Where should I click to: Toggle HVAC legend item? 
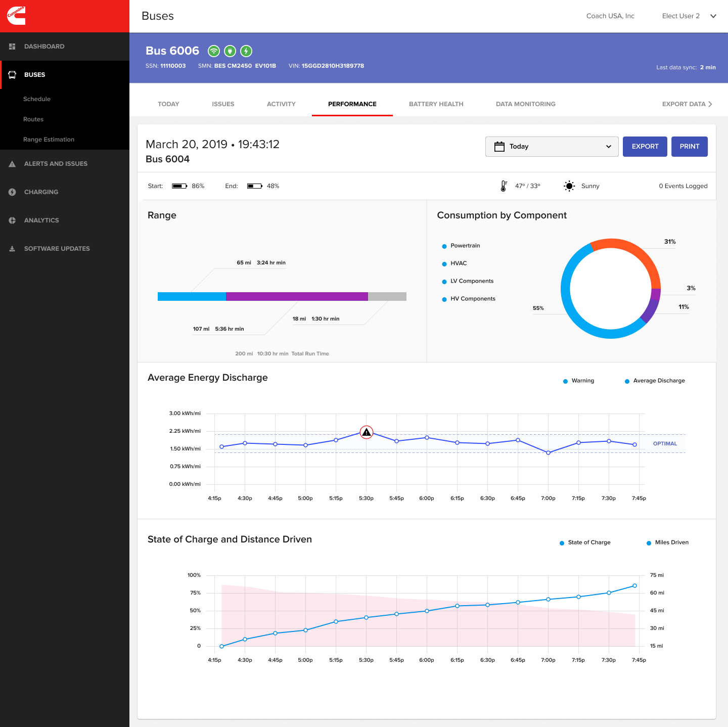coord(454,263)
